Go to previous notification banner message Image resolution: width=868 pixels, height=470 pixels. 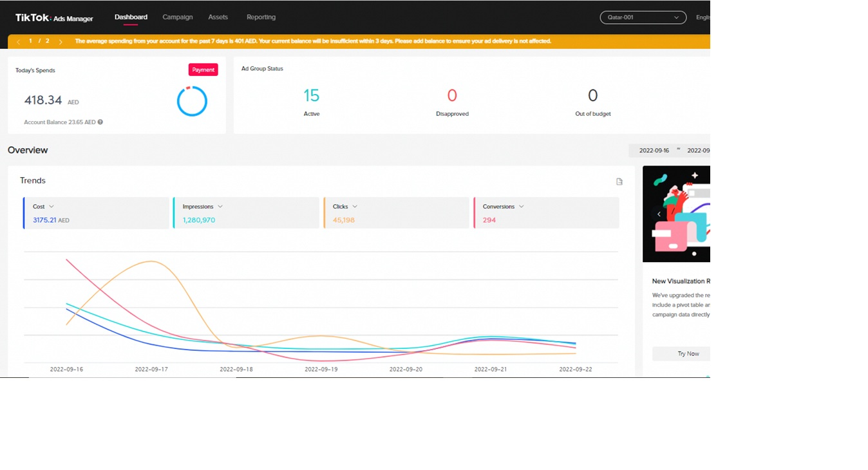[19, 42]
